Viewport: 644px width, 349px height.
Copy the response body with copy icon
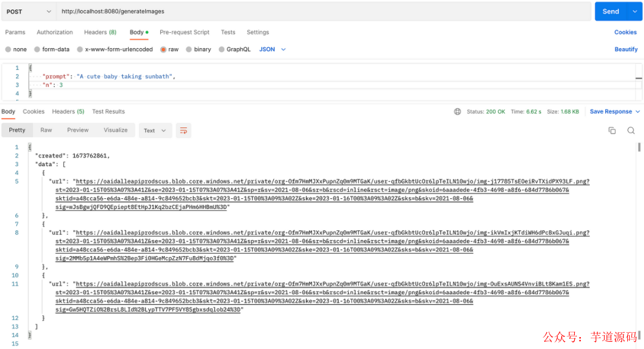(x=612, y=130)
